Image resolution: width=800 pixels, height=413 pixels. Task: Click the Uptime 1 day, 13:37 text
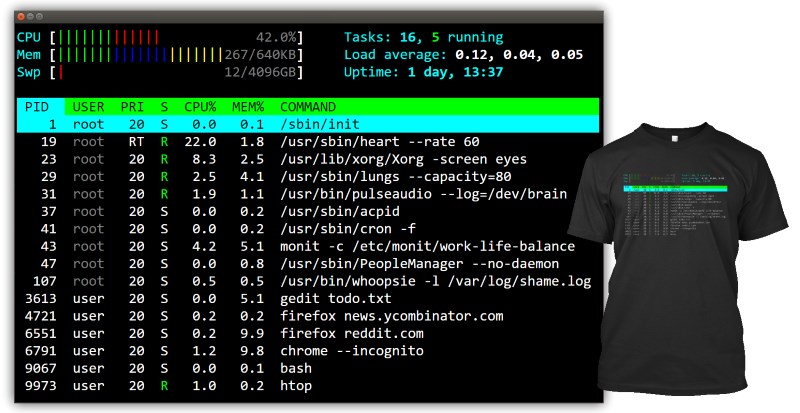[423, 72]
